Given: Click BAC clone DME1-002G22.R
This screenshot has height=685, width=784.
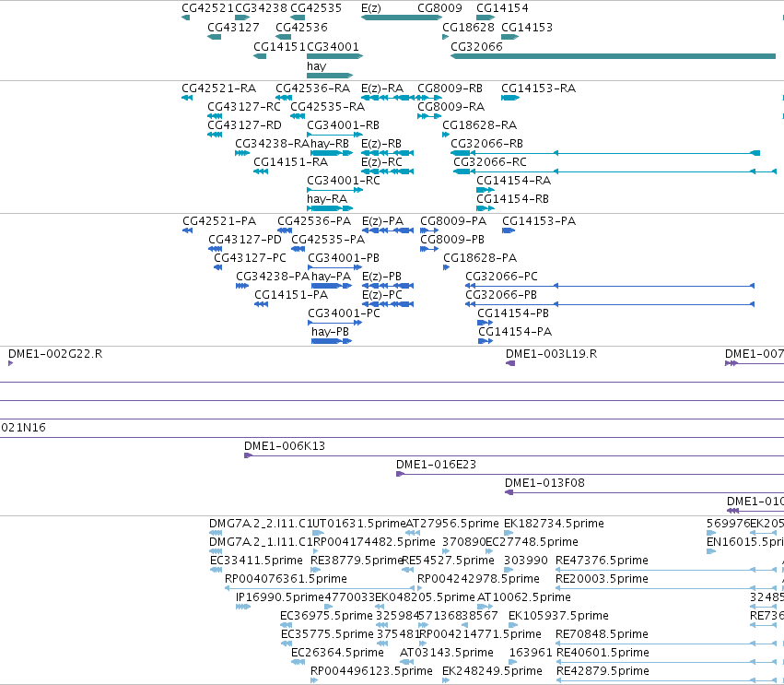Looking at the screenshot, I should point(55,354).
